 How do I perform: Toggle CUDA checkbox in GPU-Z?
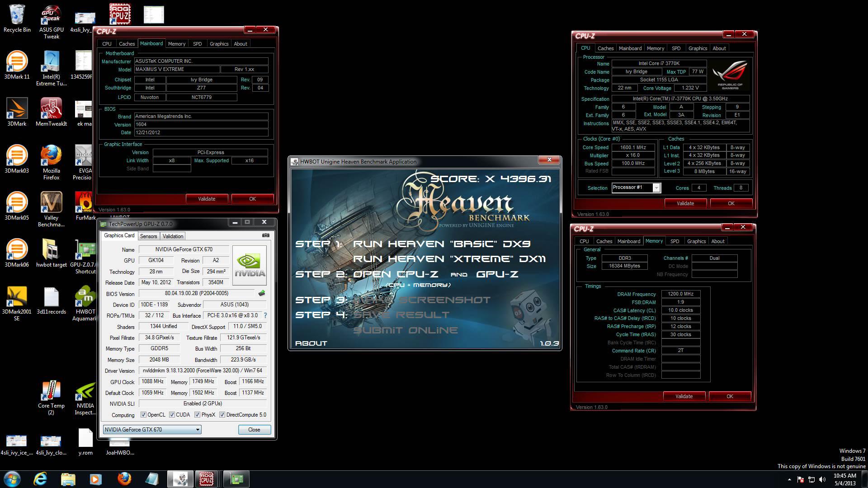coord(172,415)
